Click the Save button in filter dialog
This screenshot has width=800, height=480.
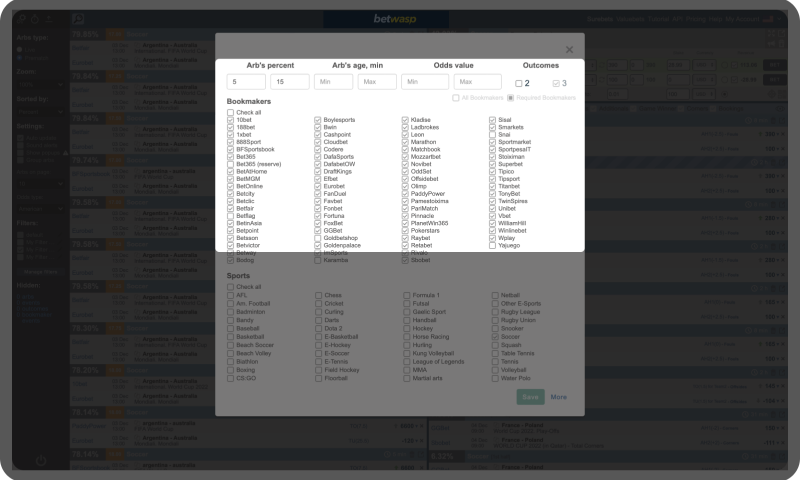(x=530, y=397)
